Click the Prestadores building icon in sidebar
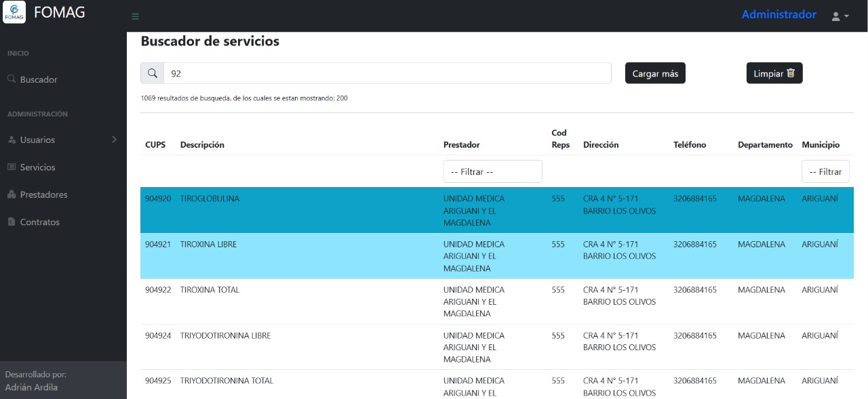The height and width of the screenshot is (399, 868). pyautogui.click(x=12, y=194)
